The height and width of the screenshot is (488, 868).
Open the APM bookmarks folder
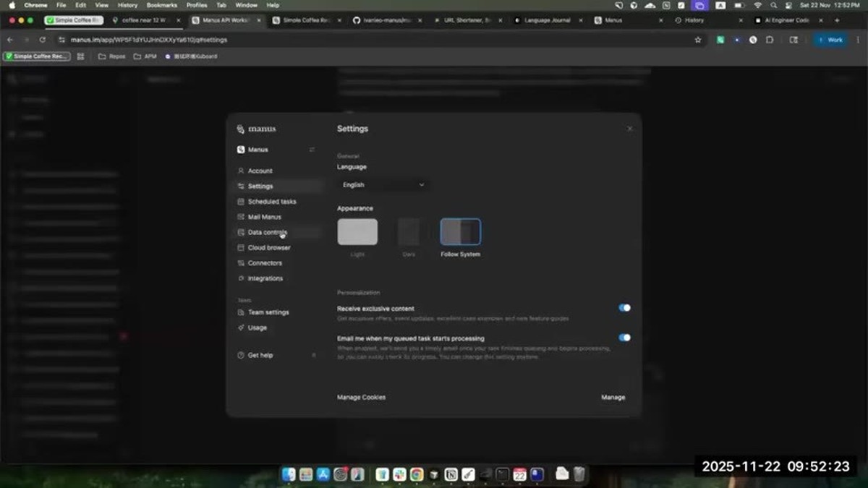145,56
